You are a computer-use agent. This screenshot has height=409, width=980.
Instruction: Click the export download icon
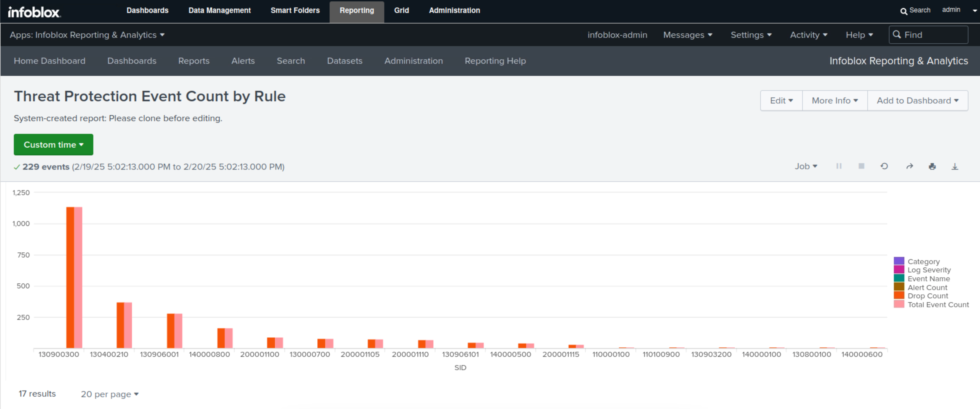[x=955, y=166]
